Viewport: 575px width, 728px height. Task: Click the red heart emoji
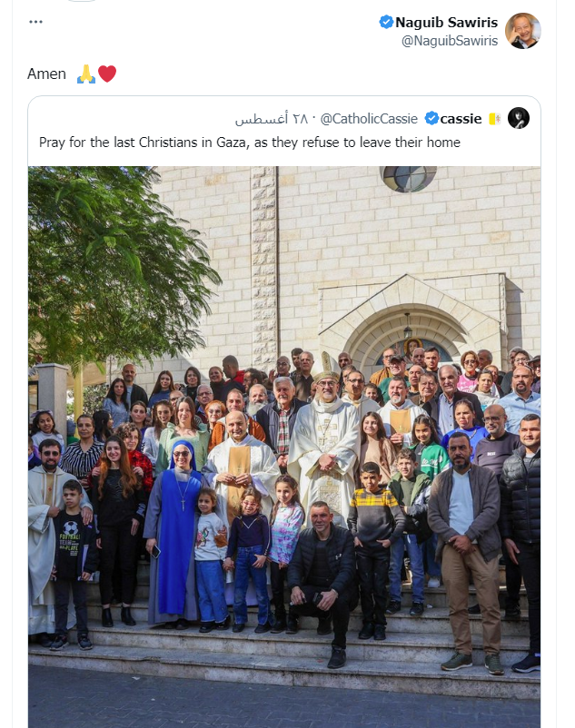pyautogui.click(x=107, y=74)
